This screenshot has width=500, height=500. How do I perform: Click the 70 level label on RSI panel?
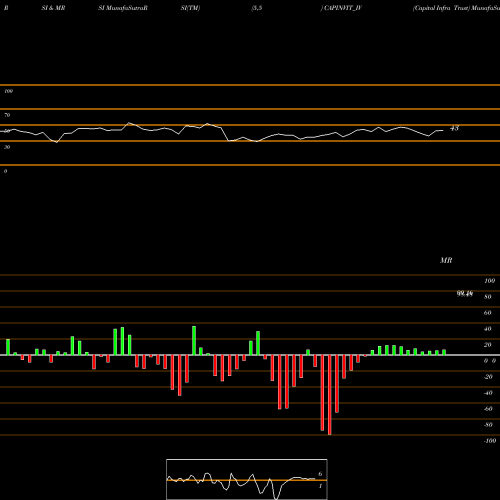coord(7,115)
